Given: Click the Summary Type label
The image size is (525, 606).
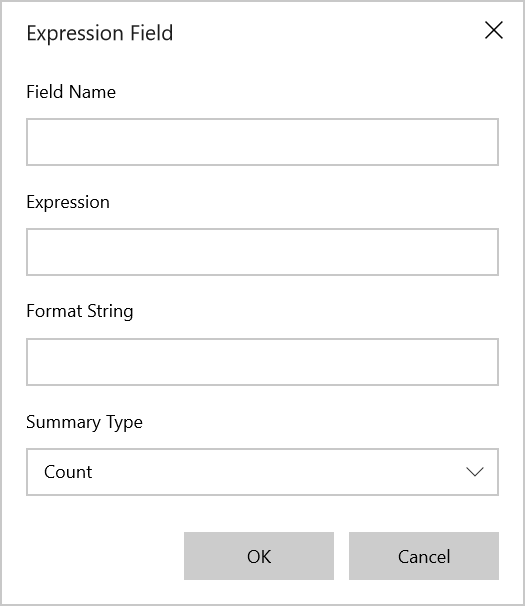Looking at the screenshot, I should pos(84,422).
